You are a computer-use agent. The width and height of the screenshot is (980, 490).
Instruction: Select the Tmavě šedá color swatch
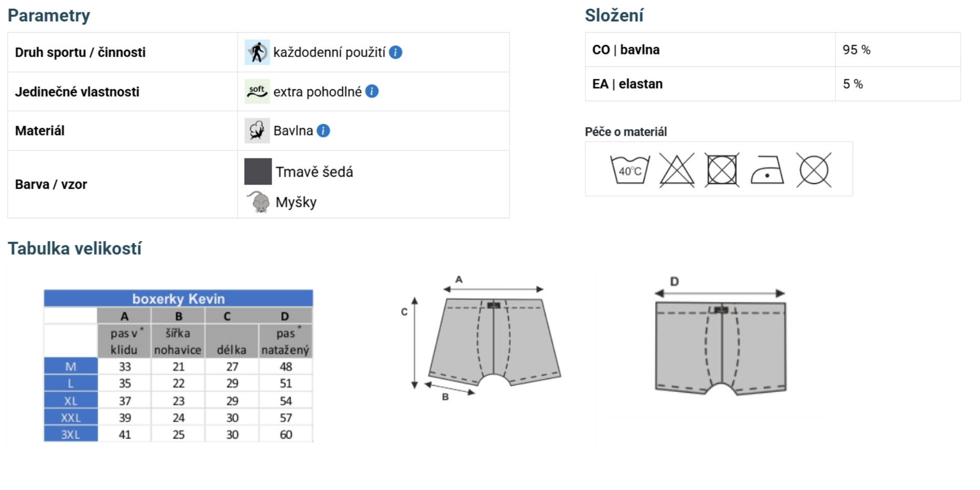click(258, 172)
